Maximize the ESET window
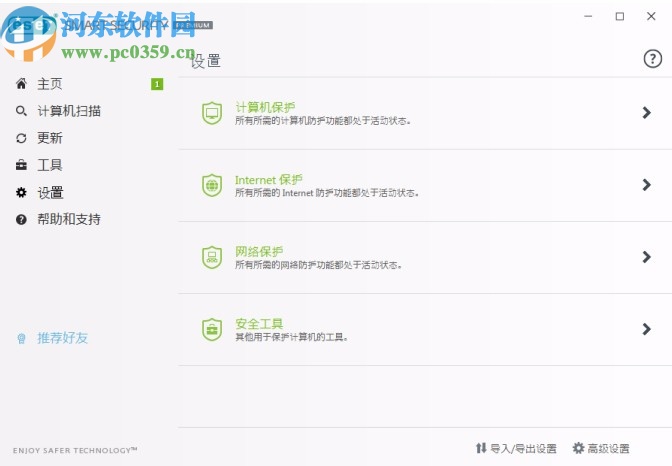The width and height of the screenshot is (672, 466). tap(620, 16)
